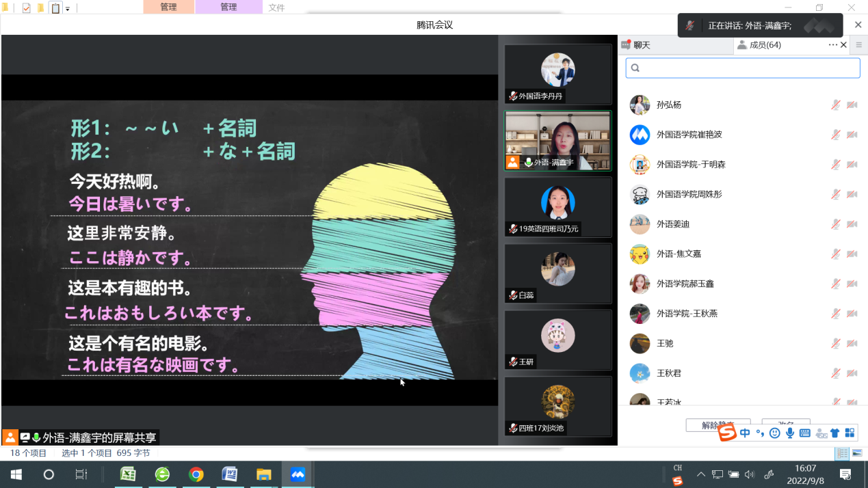Toggle microphone mute for 孙弘杨
This screenshot has height=488, width=868.
click(x=835, y=105)
